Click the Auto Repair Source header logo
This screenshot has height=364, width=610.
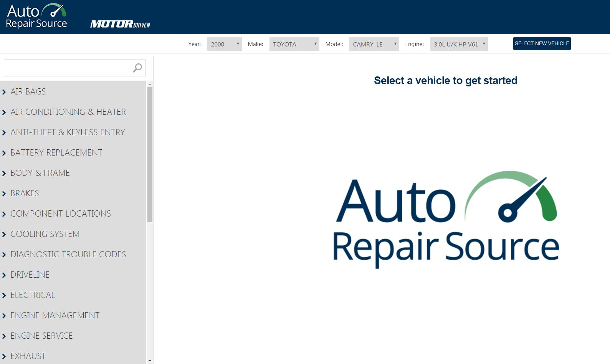pos(36,17)
